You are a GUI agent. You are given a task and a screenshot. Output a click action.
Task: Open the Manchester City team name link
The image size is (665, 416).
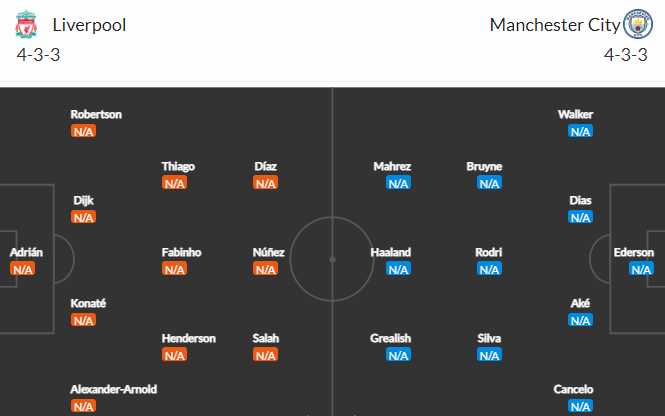pyautogui.click(x=555, y=25)
